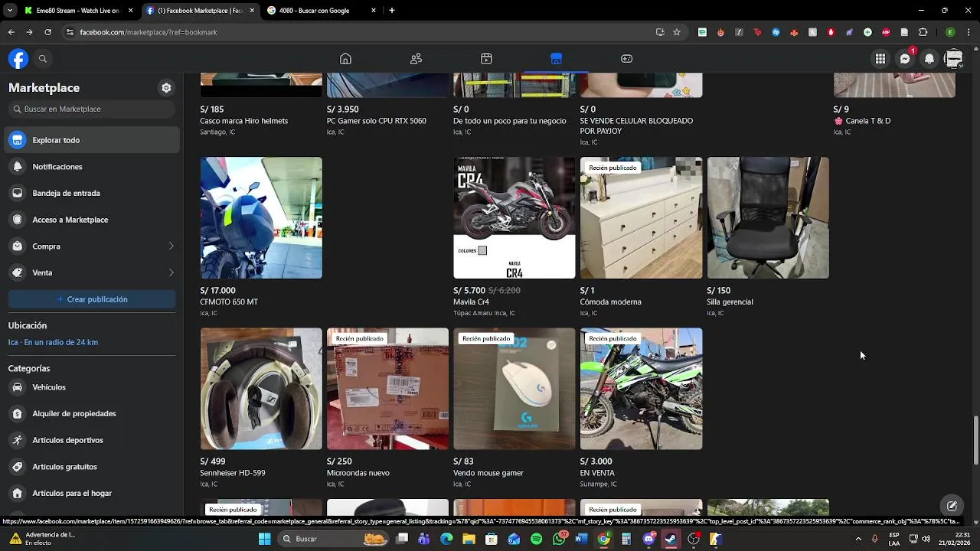Open the account profile avatar
The height and width of the screenshot is (551, 980).
pyautogui.click(x=953, y=59)
